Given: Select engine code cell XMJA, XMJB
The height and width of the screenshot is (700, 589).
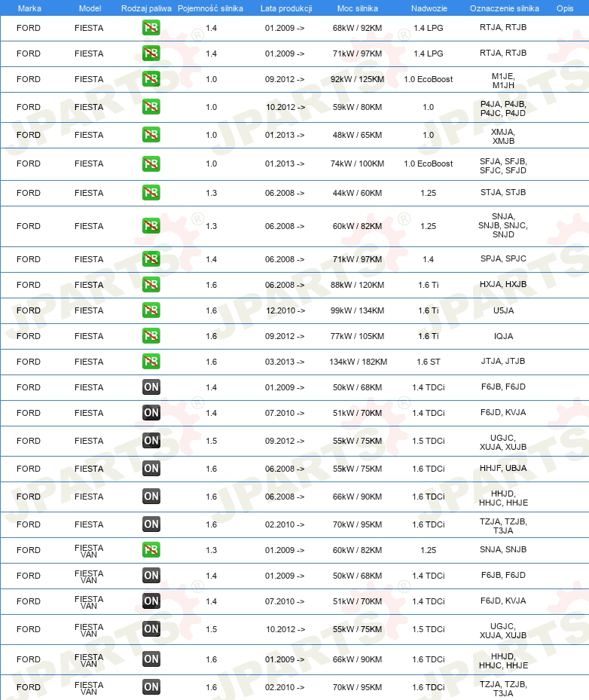Looking at the screenshot, I should 503,136.
